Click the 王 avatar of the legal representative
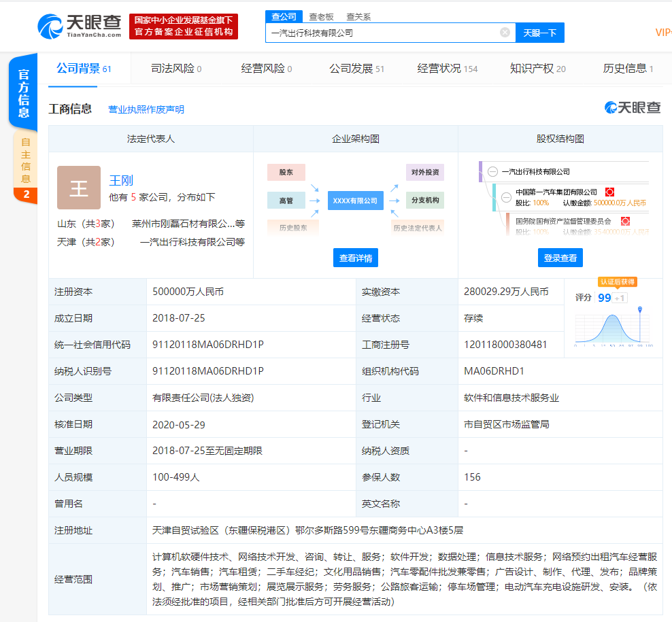 [x=79, y=188]
